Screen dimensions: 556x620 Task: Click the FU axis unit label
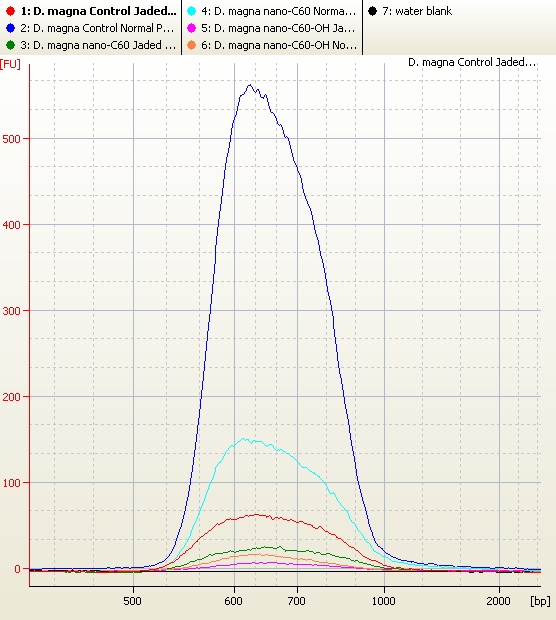pyautogui.click(x=10, y=64)
